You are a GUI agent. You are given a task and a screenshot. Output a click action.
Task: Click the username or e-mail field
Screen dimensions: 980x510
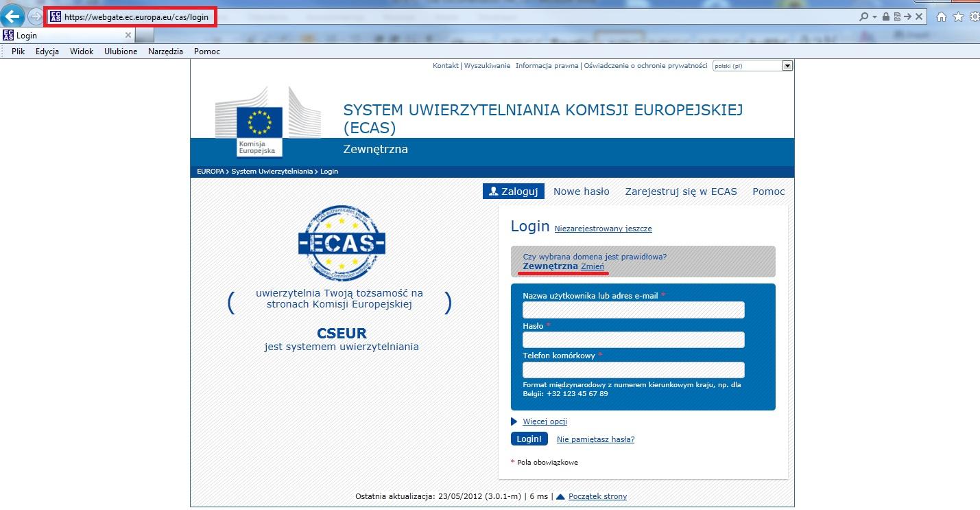tap(634, 310)
